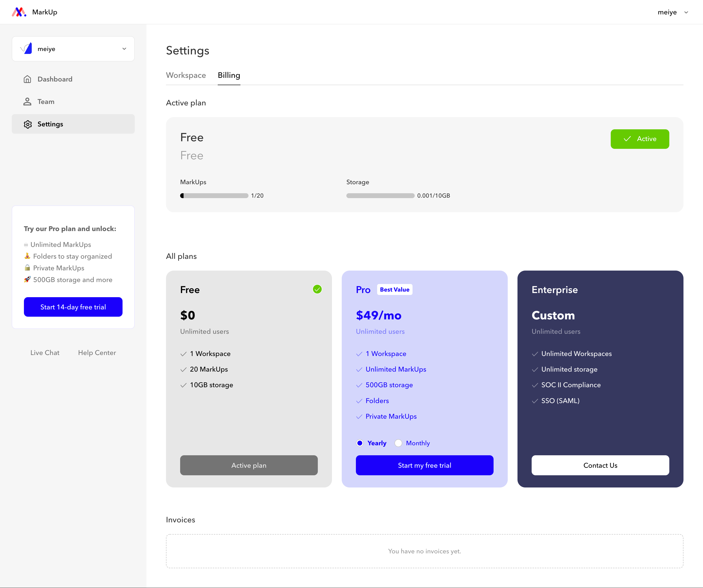Click the rocket emoji beside 500GB storage

pyautogui.click(x=27, y=279)
